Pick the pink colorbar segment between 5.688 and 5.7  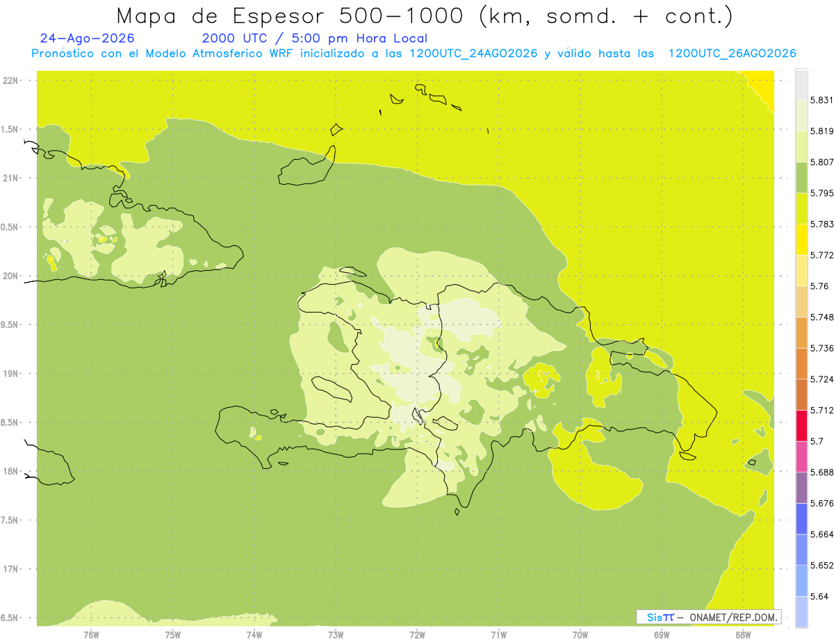[801, 456]
